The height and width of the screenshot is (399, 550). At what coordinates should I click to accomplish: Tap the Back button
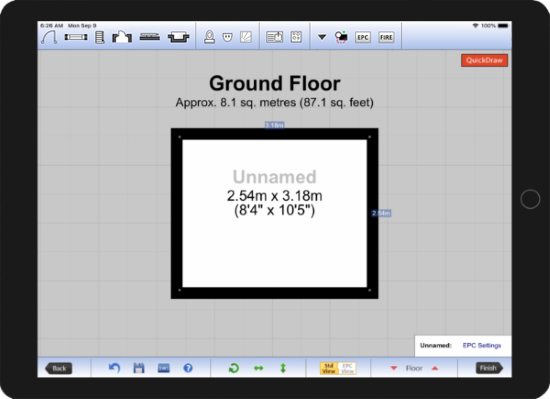[x=59, y=368]
